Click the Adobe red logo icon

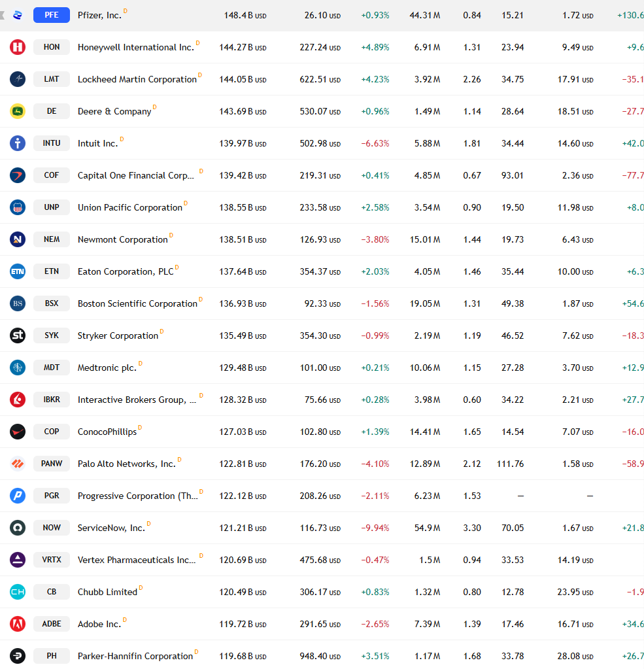coord(18,624)
